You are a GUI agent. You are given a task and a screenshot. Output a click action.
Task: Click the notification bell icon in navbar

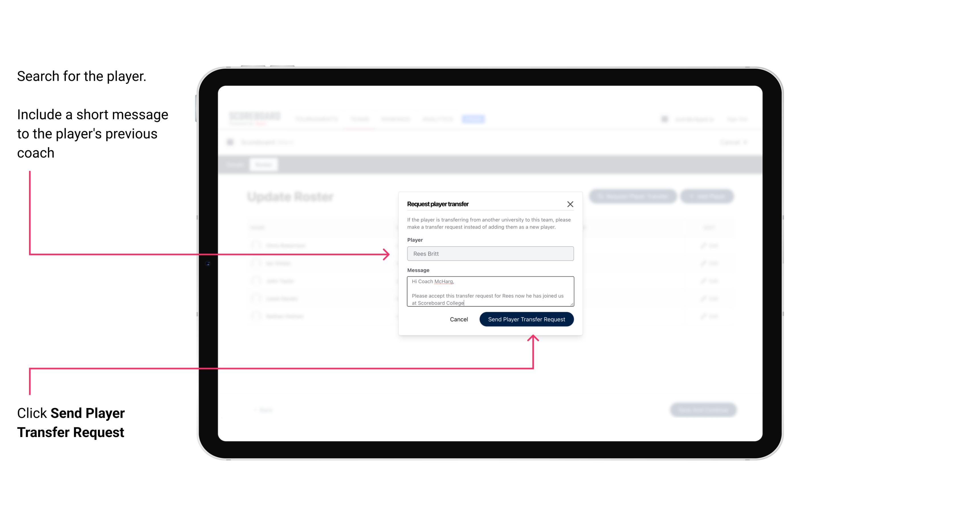[664, 119]
